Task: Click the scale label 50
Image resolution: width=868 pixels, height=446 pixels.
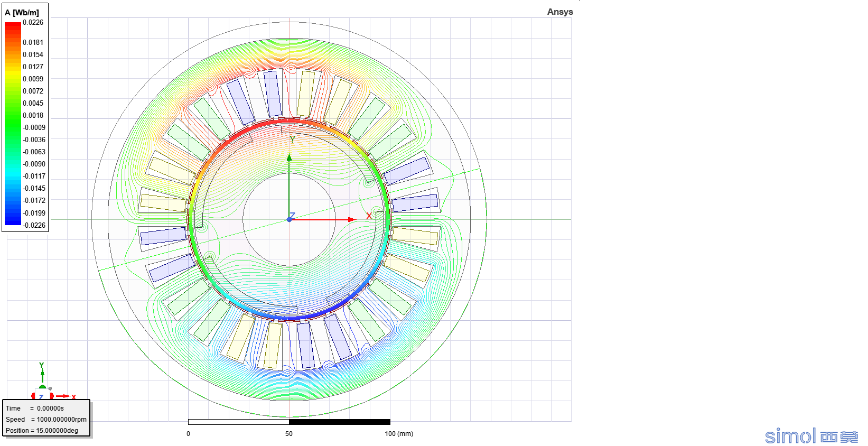Action: 289,434
